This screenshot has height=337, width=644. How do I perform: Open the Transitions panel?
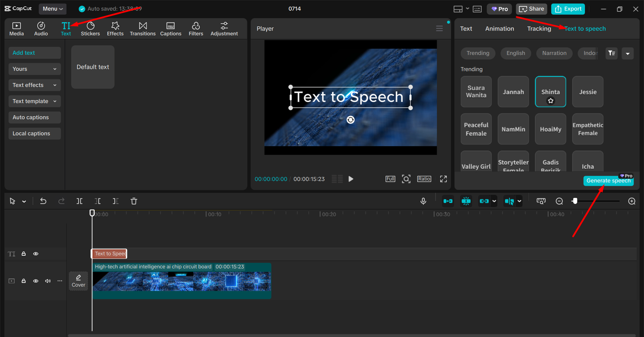(x=143, y=29)
